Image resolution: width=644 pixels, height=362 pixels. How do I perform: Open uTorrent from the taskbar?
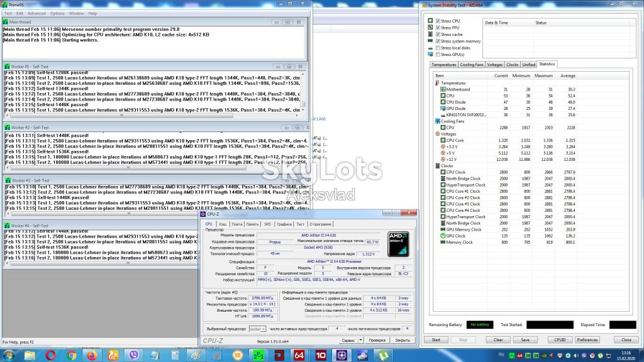point(383,355)
